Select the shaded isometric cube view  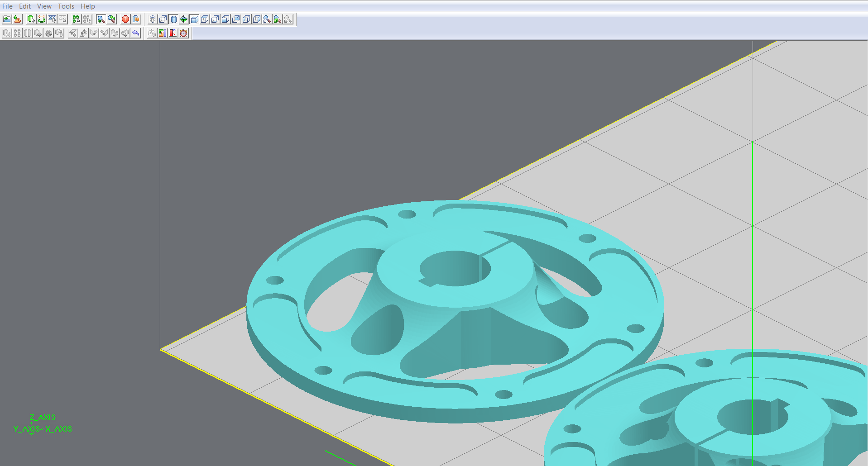tap(194, 19)
